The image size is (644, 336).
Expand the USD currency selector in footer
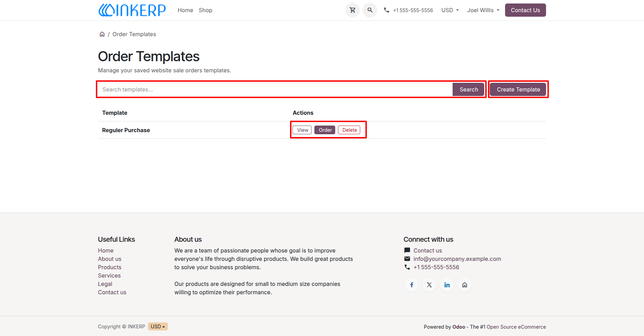pos(158,326)
